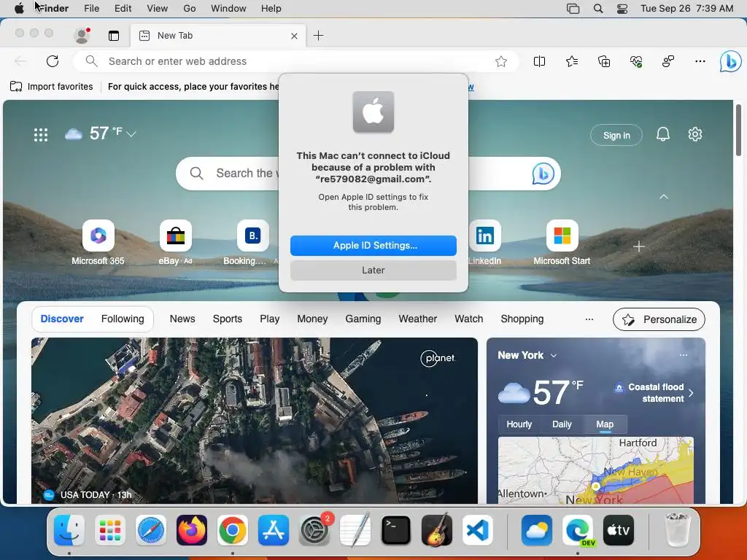
Task: Open the Help menu
Action: point(271,8)
